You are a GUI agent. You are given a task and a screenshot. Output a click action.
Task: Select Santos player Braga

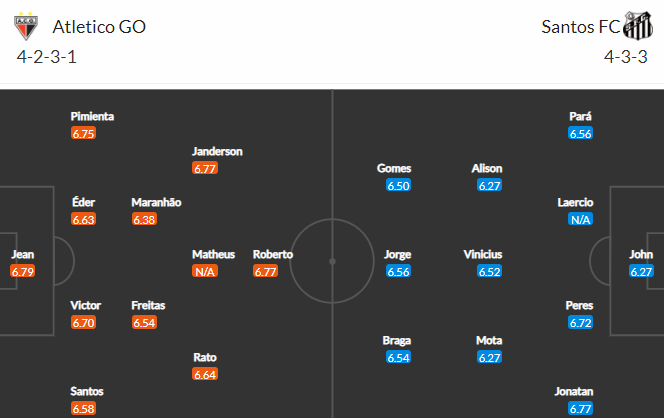click(398, 340)
